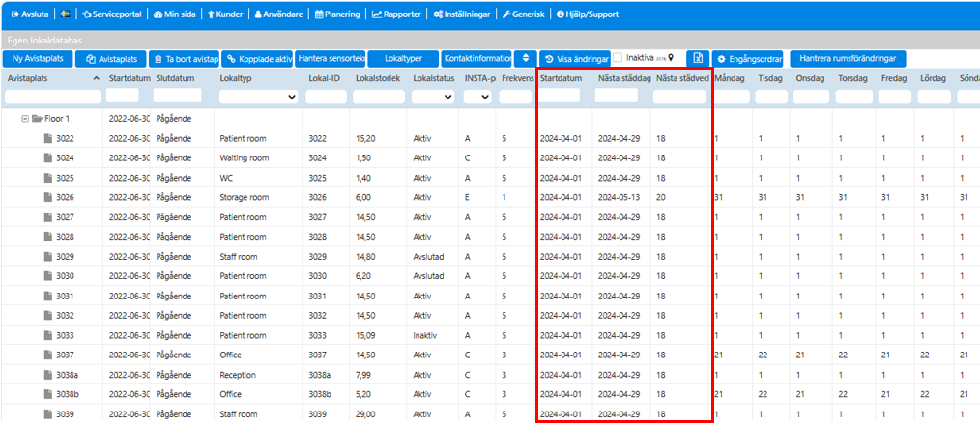Click the 'Storage room' cell

point(245,197)
